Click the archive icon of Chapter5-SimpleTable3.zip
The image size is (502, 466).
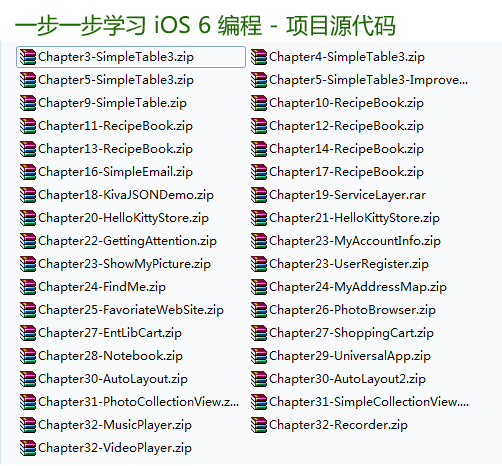coord(28,80)
